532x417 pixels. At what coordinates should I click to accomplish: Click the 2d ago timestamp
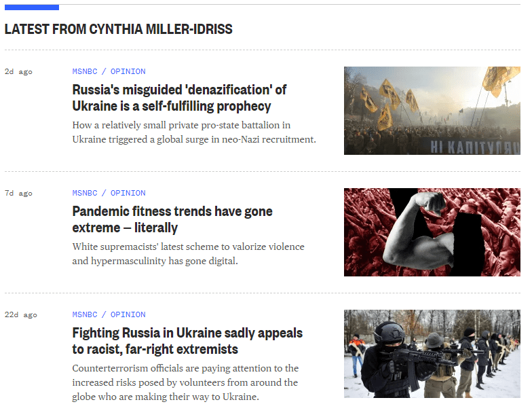18,72
